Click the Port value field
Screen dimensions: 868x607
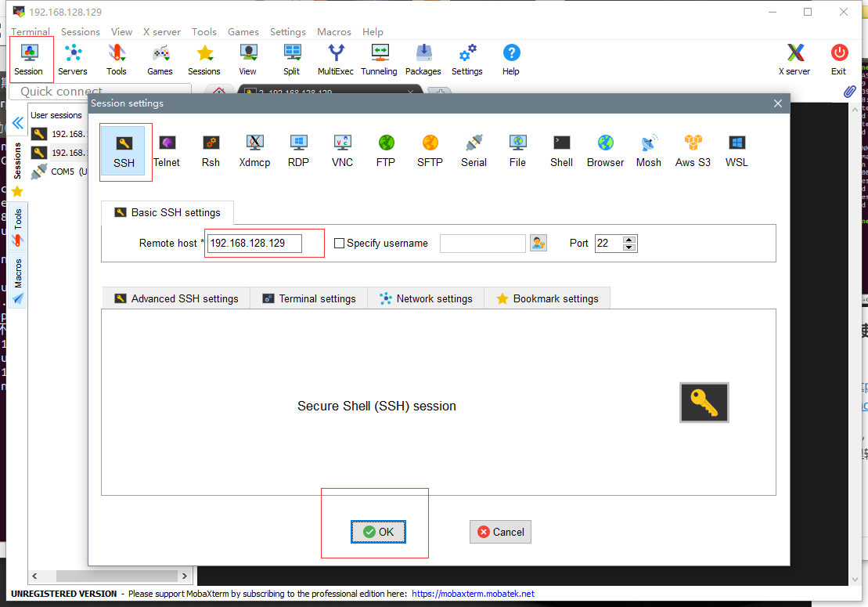click(608, 243)
